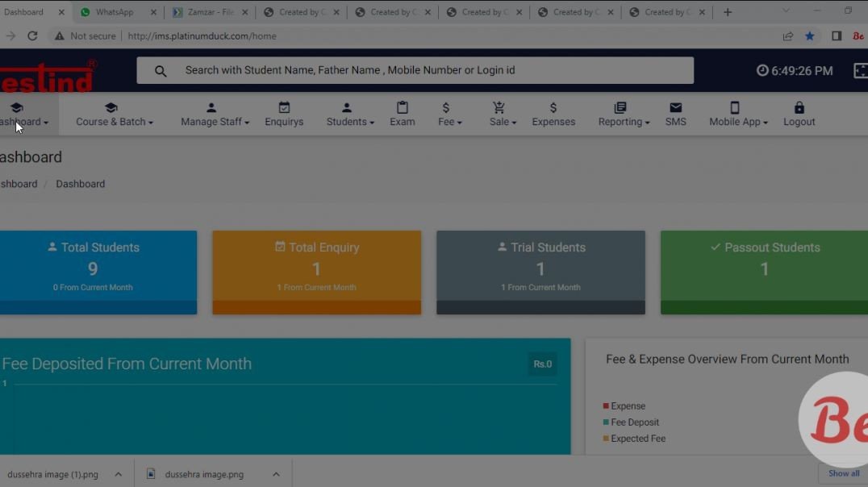Click the Expenses dollar icon
Viewport: 868px width, 487px height.
(553, 108)
